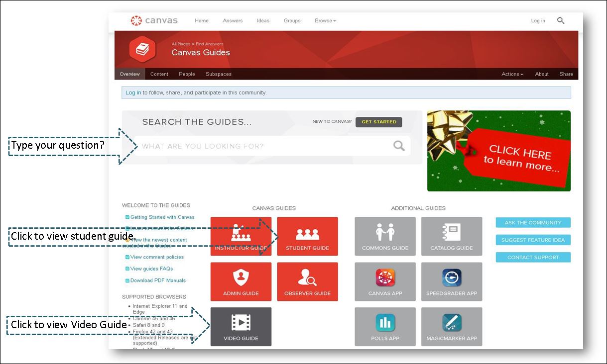Click the Canvas logo in header
This screenshot has height=364, width=607.
point(154,20)
